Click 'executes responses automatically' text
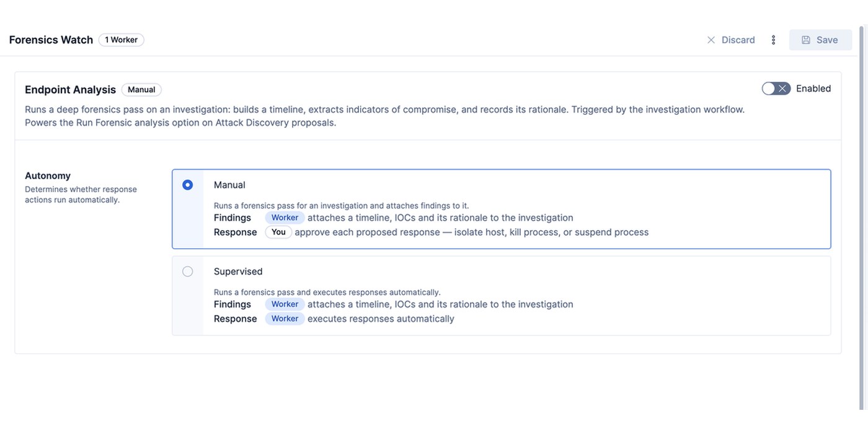 [x=381, y=319]
